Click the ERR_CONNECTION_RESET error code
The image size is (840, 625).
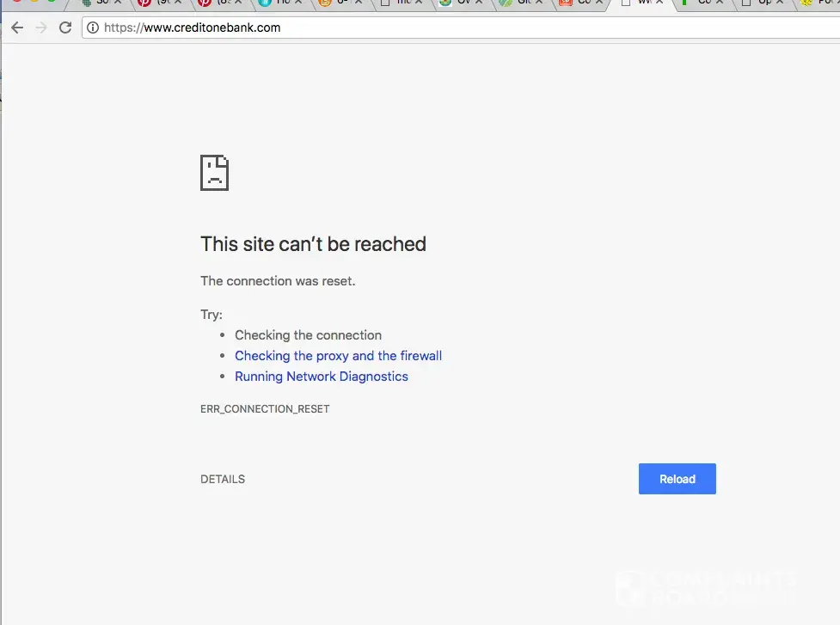[265, 409]
